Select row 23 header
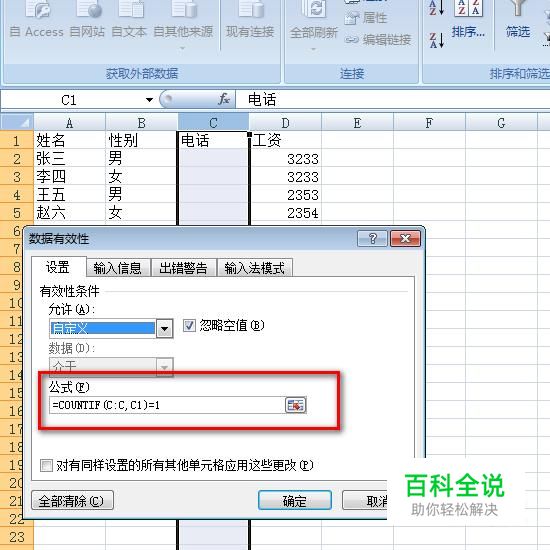 pos(17,537)
